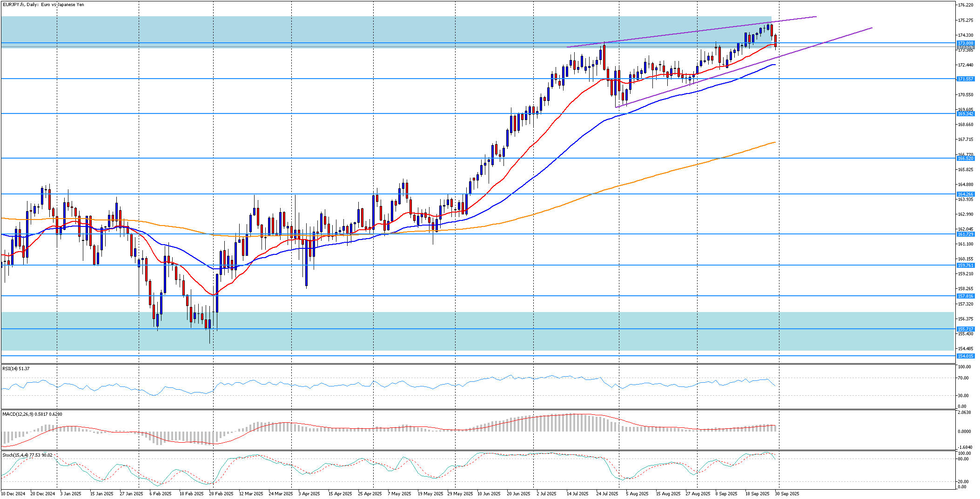This screenshot has width=980, height=499.
Task: Click the 30 Sep 2025 date label
Action: 787,493
